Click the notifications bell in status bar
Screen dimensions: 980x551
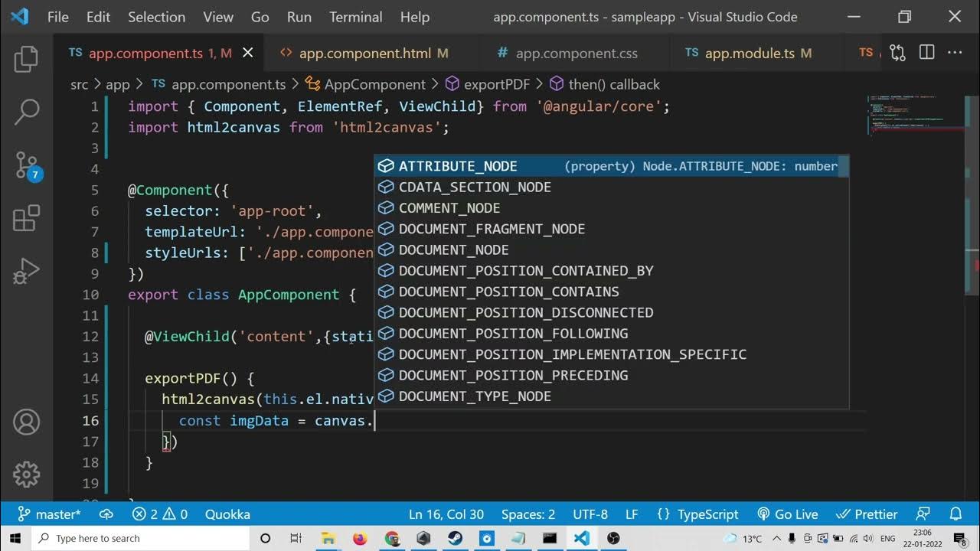tap(955, 514)
